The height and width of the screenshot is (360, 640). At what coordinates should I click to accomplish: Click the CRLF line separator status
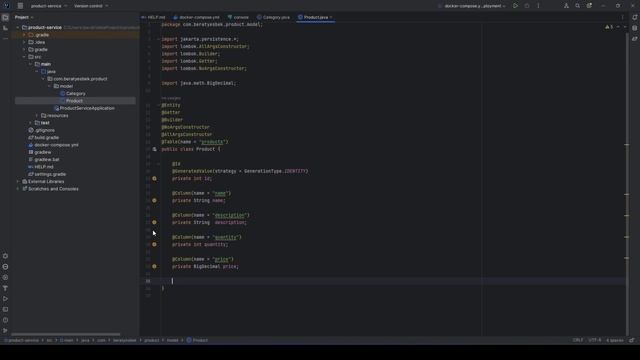click(578, 340)
